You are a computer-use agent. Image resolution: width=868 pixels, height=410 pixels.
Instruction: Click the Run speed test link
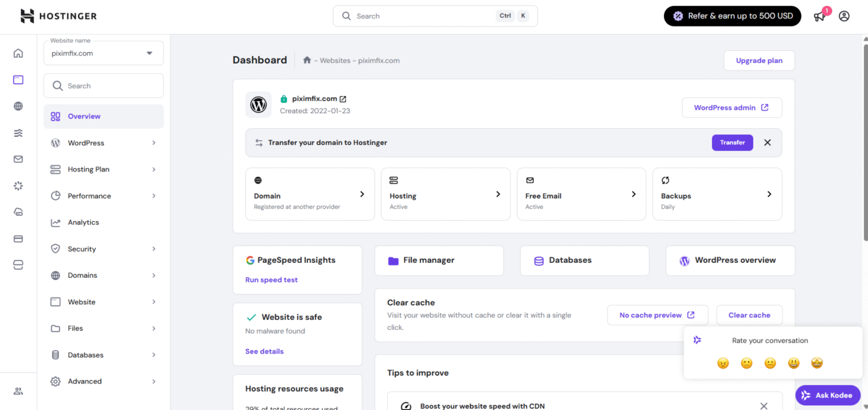point(271,280)
